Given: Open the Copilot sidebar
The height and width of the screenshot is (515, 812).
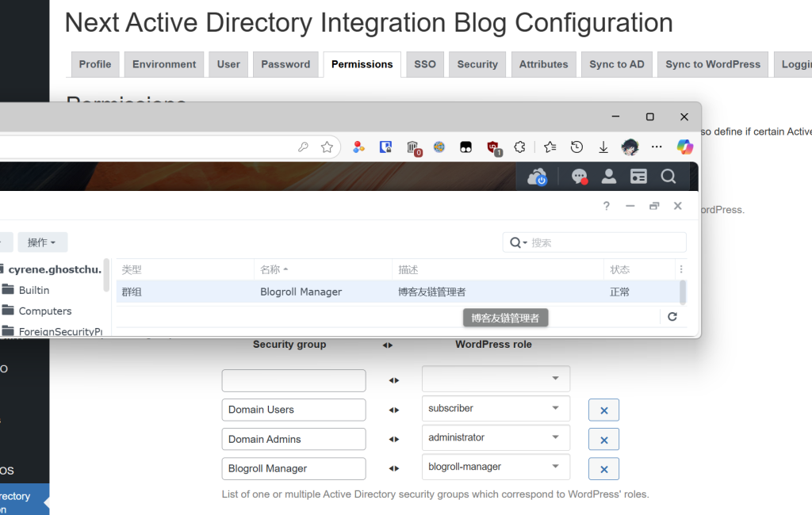Looking at the screenshot, I should [x=684, y=147].
